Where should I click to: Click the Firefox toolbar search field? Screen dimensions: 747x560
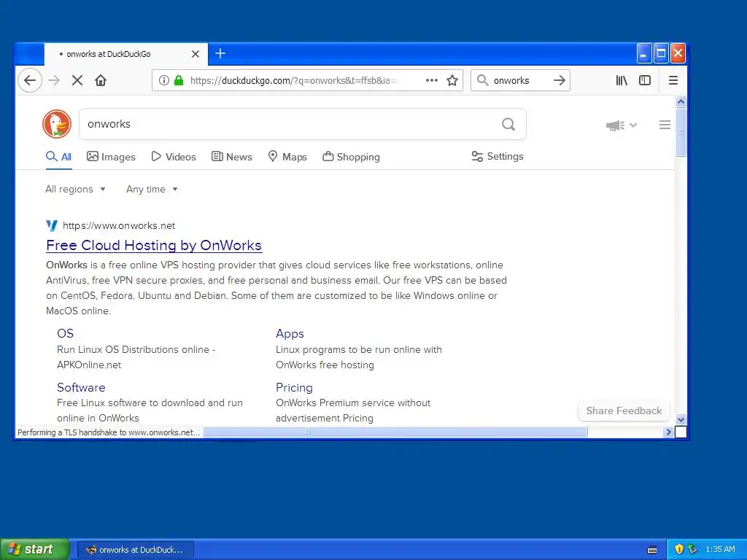(519, 80)
